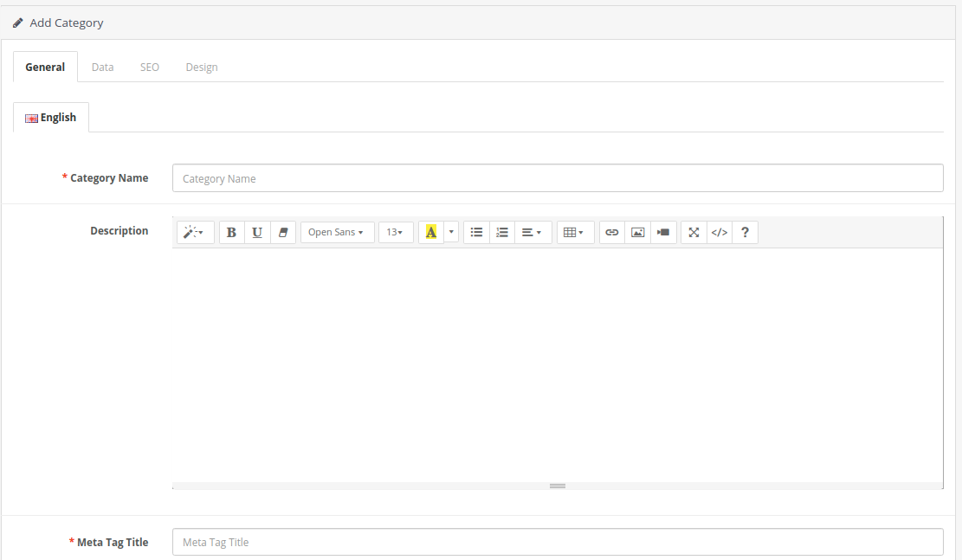Click the 'Category Name' field label
This screenshot has width=962, height=560.
[x=109, y=178]
